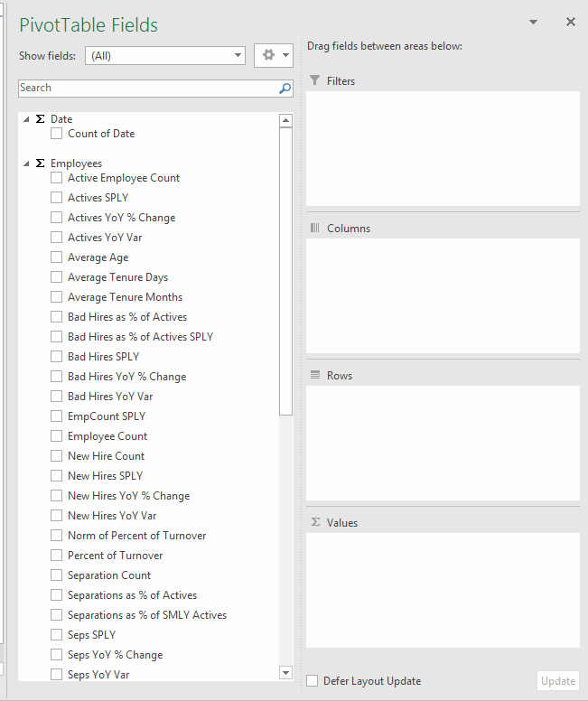This screenshot has width=588, height=701.
Task: Collapse the Date table group
Action: (x=26, y=119)
